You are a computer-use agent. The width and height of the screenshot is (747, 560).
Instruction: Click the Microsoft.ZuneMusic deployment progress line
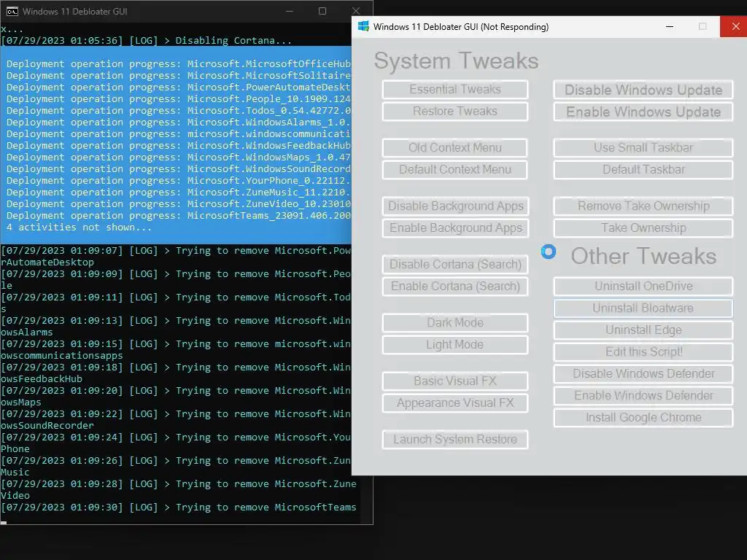click(179, 192)
